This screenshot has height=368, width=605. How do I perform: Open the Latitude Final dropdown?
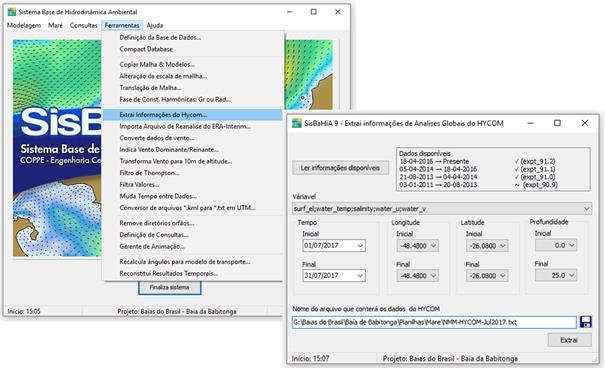pyautogui.click(x=503, y=276)
